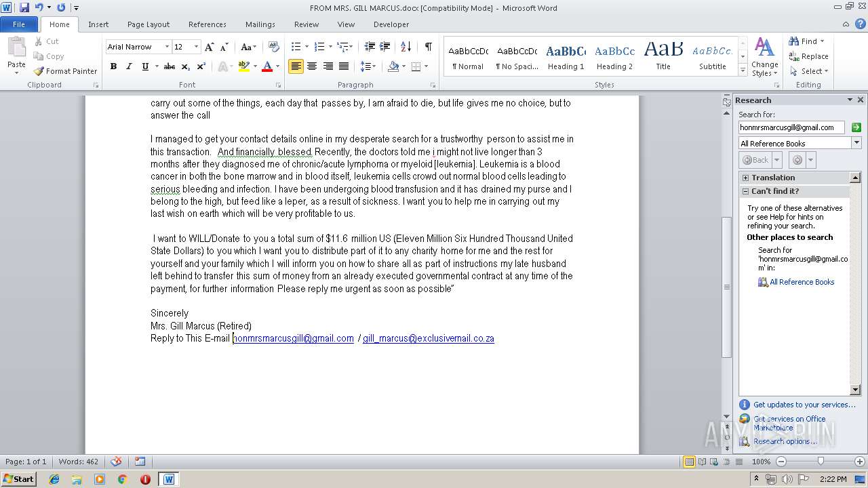Start search with green arrow button
Image resolution: width=868 pixels, height=488 pixels.
pos(856,127)
